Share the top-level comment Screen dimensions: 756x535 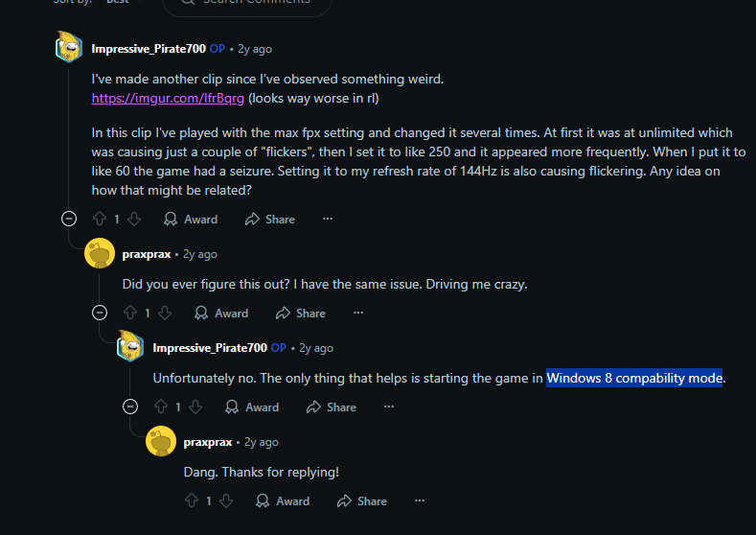tap(269, 219)
